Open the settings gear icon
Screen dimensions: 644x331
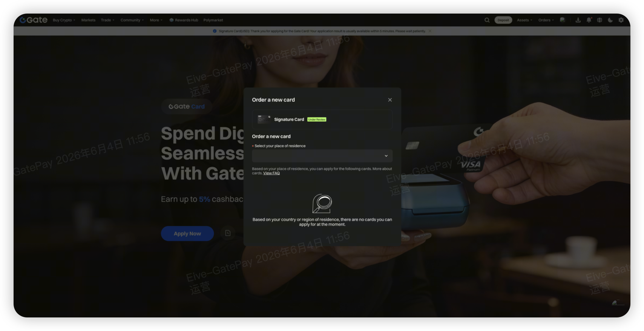621,20
